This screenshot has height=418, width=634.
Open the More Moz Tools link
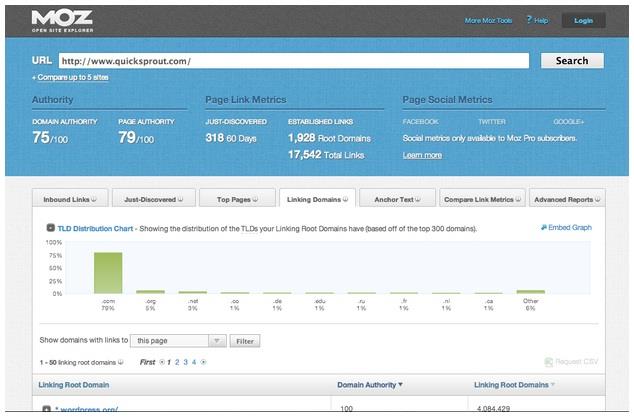[488, 20]
